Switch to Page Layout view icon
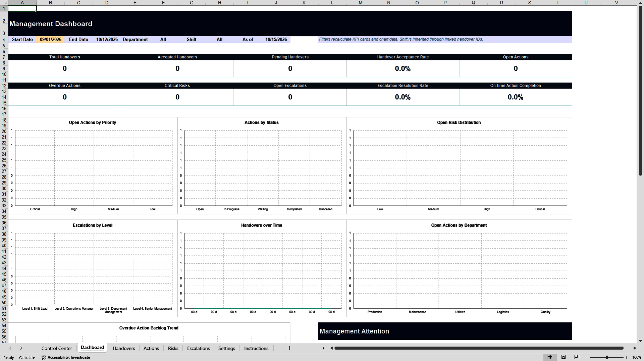This screenshot has height=361, width=644. [563, 357]
